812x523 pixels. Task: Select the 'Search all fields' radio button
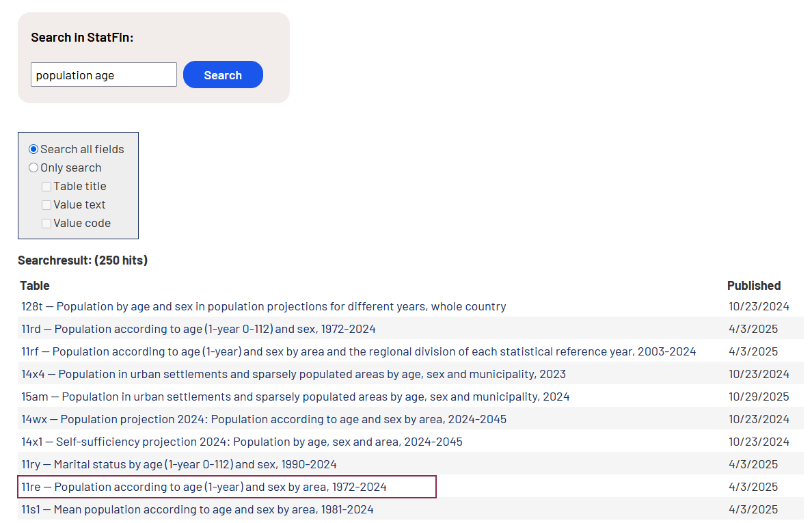coord(33,149)
